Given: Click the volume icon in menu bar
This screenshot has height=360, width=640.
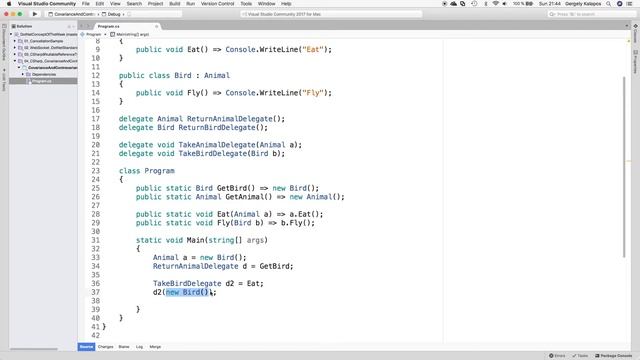Looking at the screenshot, I should [x=505, y=4].
